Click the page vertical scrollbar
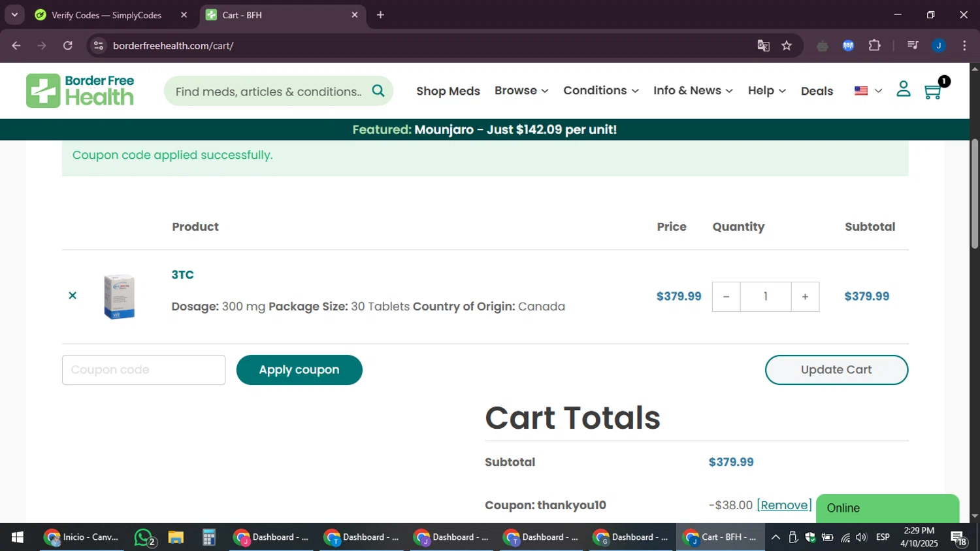 click(x=975, y=194)
